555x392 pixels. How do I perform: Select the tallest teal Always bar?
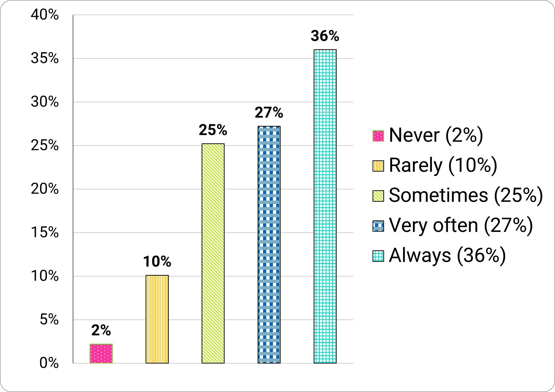click(325, 206)
